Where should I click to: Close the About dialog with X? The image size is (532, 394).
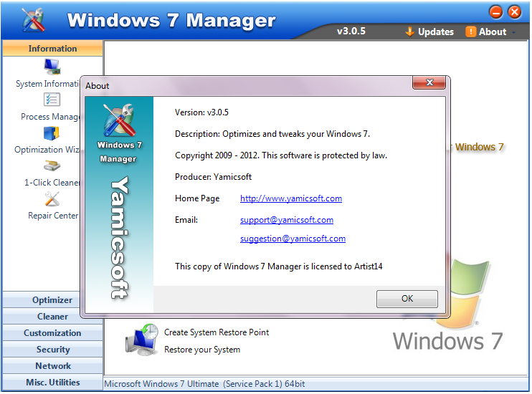point(429,82)
